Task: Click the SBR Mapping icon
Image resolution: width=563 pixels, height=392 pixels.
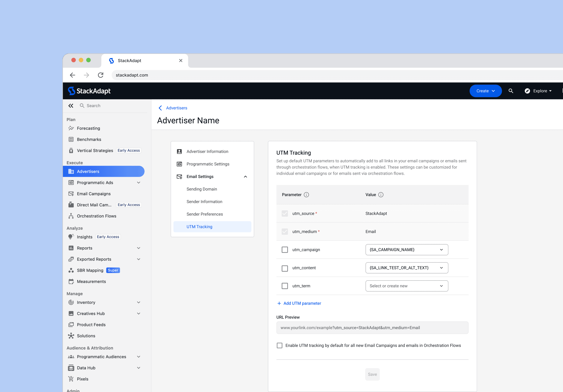Action: coord(71,270)
